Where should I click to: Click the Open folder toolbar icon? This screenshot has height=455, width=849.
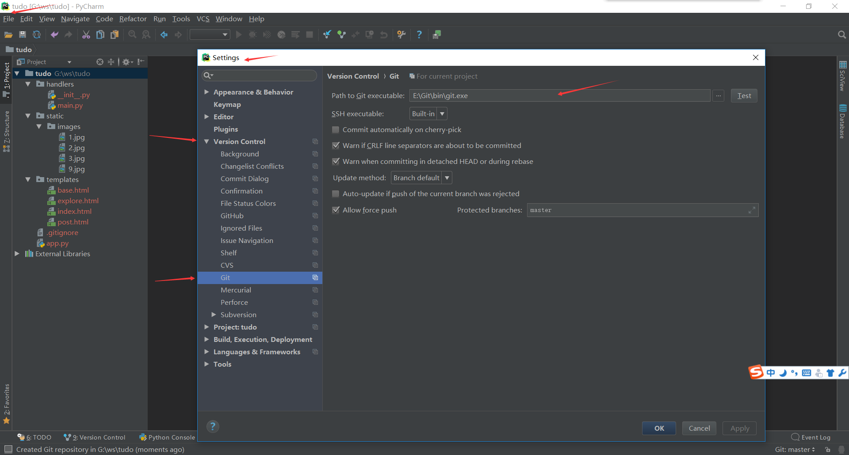pyautogui.click(x=8, y=35)
